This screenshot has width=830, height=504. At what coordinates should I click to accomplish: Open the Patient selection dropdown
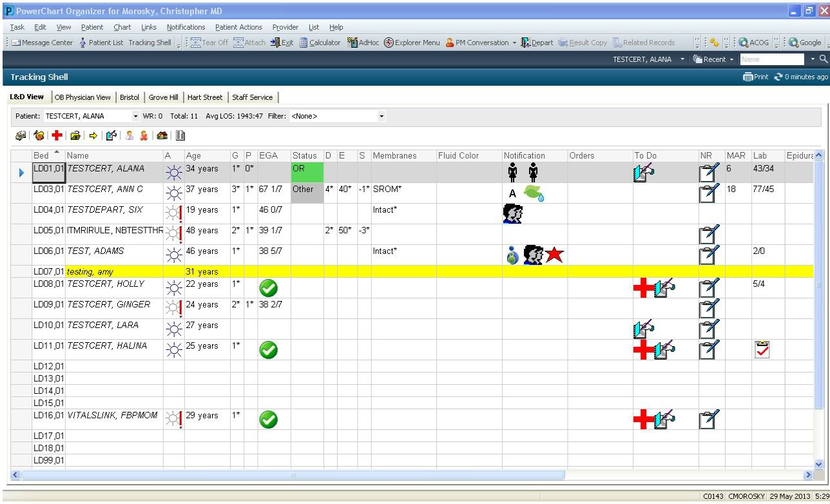136,116
